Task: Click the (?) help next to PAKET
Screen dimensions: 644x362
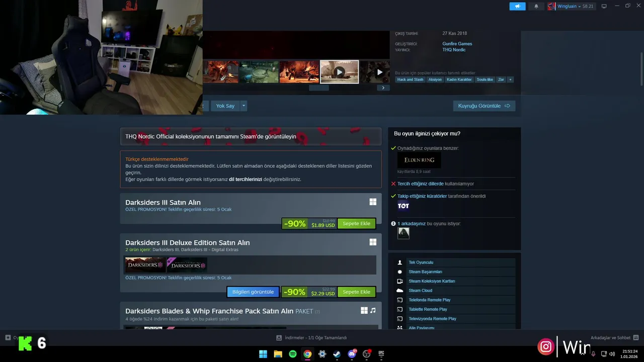Action: 317,312
